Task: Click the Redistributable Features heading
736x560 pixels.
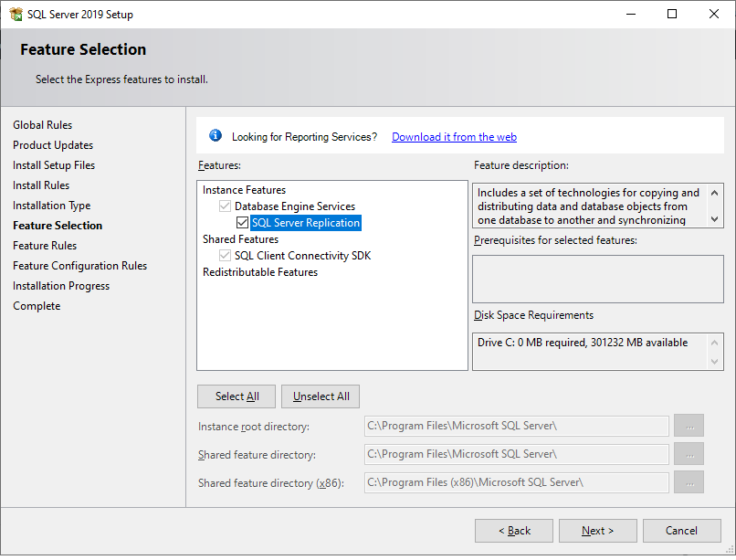Action: click(260, 272)
